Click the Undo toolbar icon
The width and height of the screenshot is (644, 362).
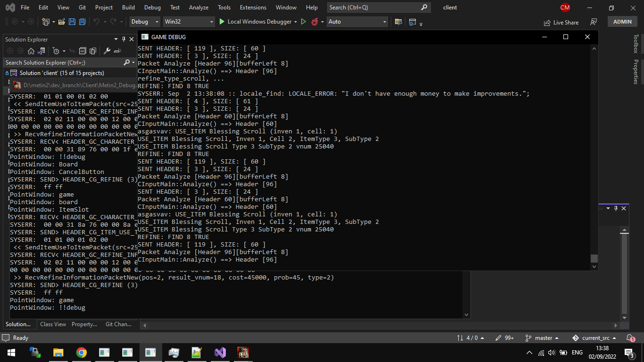[96, 22]
